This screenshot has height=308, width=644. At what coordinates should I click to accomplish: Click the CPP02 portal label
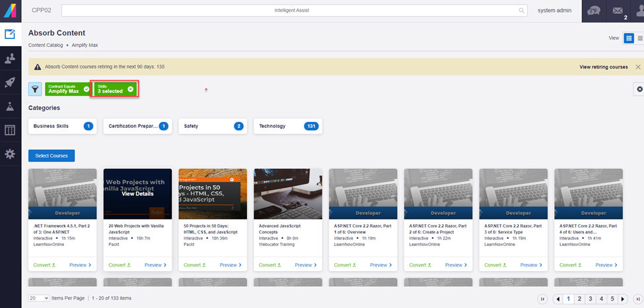coord(42,11)
